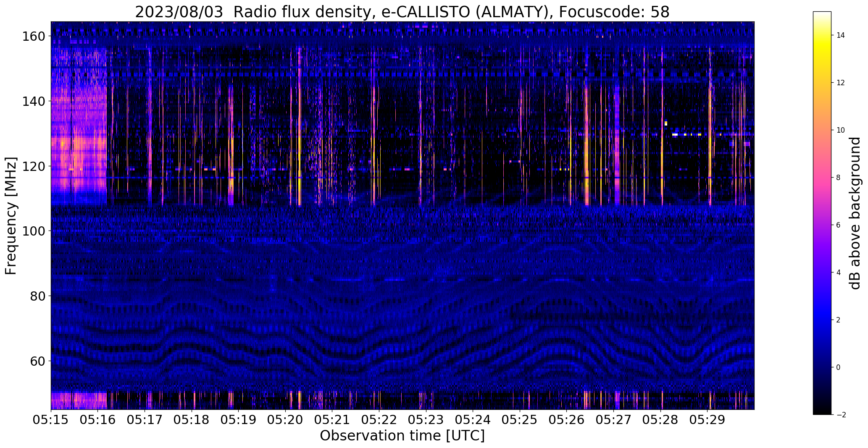
Task: Click the plot title with Focuscode: 58
Action: [402, 12]
